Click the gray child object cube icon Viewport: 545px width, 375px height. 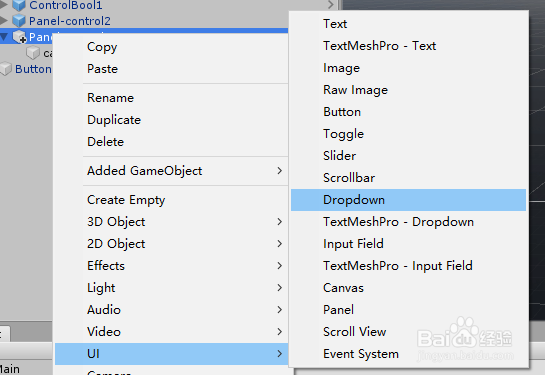click(x=33, y=53)
